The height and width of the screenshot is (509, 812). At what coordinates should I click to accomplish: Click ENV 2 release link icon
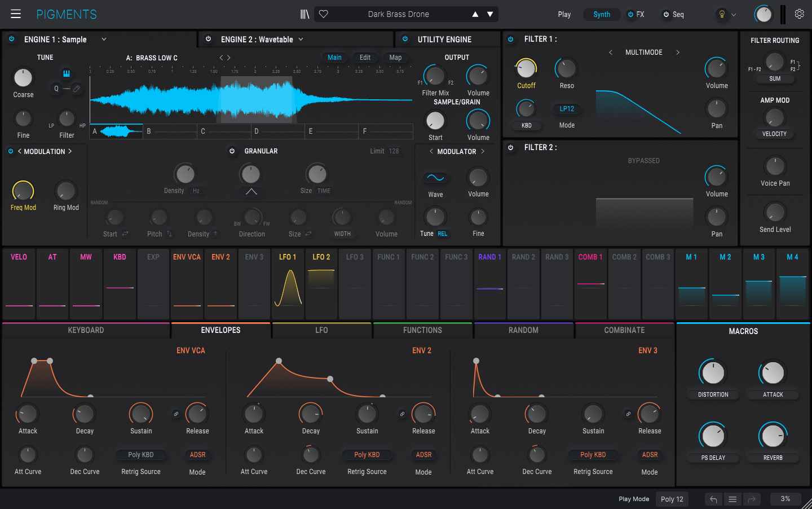pos(402,414)
